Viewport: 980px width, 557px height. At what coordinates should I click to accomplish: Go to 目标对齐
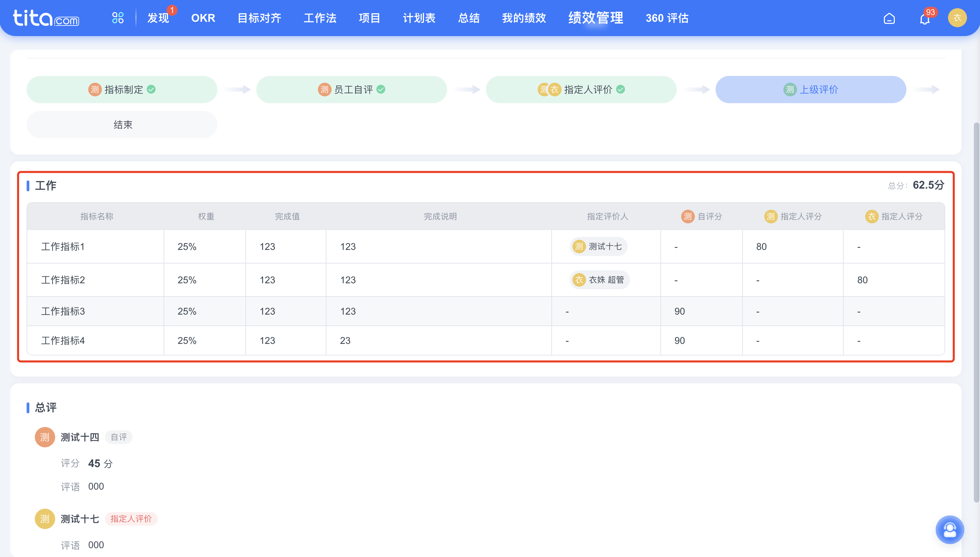click(x=259, y=18)
